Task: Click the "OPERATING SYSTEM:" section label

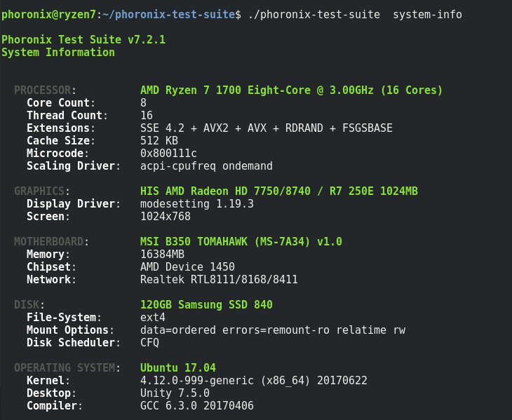Action: [x=67, y=368]
